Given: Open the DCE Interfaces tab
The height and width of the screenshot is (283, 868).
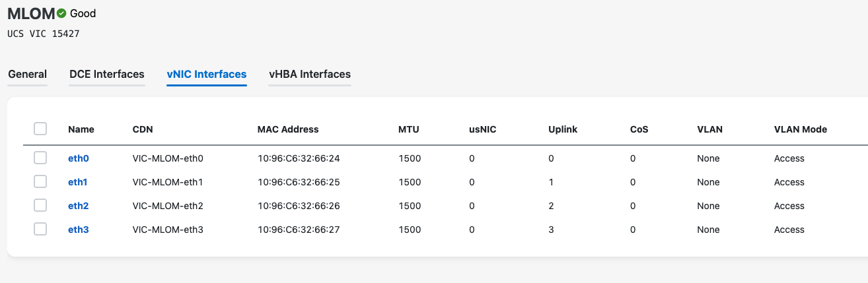Looking at the screenshot, I should coord(107,75).
